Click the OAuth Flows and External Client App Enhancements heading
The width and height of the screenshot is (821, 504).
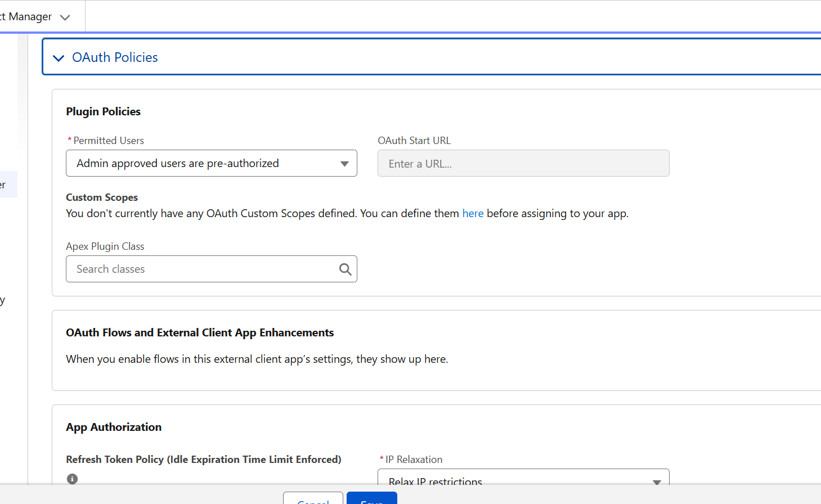tap(200, 332)
